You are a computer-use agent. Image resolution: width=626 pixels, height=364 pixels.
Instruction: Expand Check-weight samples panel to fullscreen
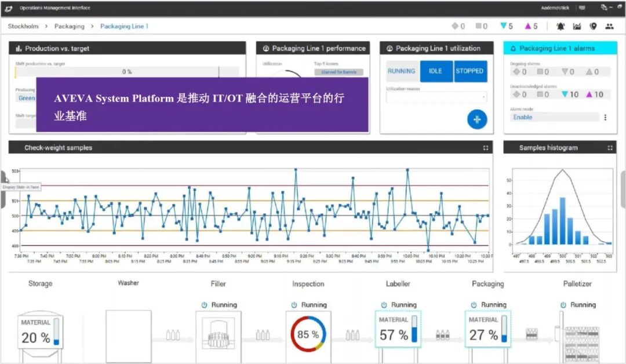coord(486,148)
